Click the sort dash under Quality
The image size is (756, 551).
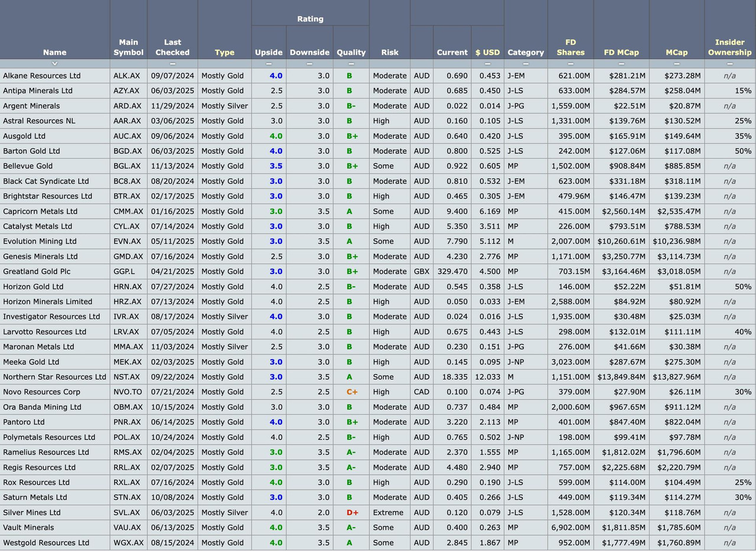click(351, 63)
